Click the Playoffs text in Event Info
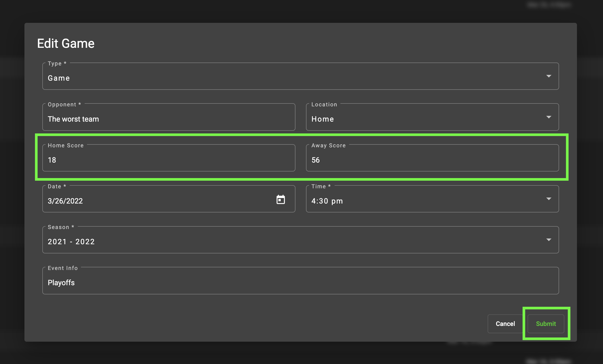Screen dimensions: 603x364 point(61,283)
